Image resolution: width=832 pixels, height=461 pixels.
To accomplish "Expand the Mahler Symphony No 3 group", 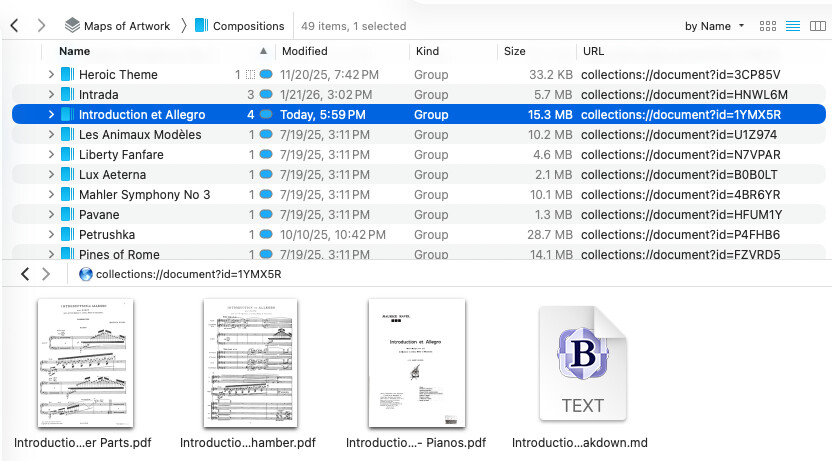I will 51,194.
